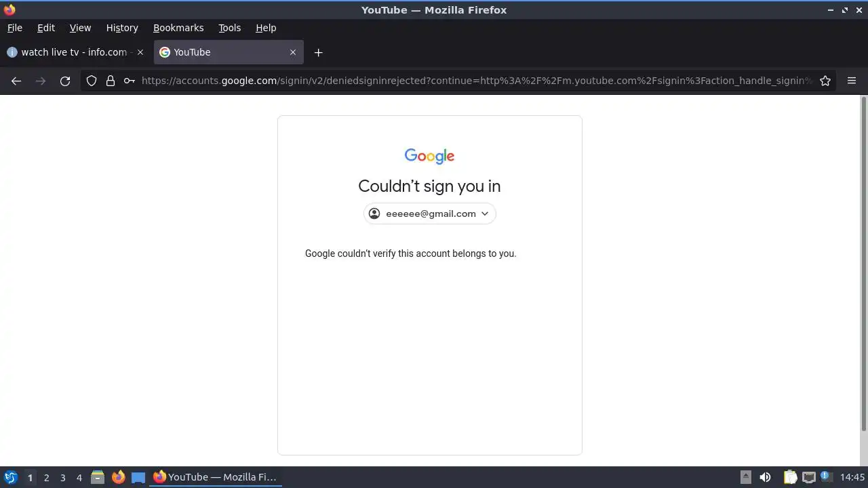868x488 pixels.
Task: Switch to workspace 2
Action: (46, 478)
